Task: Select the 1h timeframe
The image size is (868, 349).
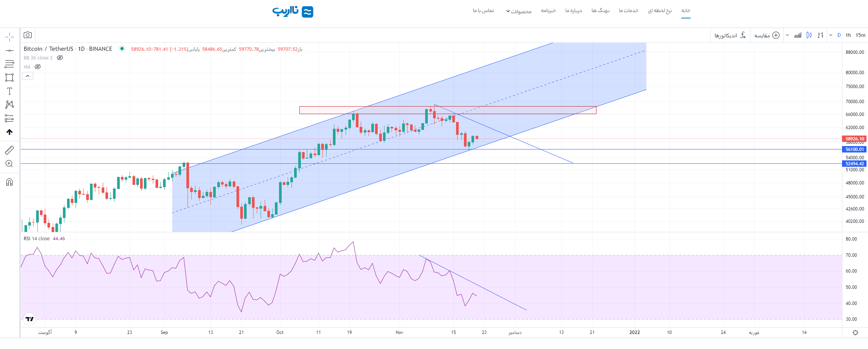Action: [848, 35]
